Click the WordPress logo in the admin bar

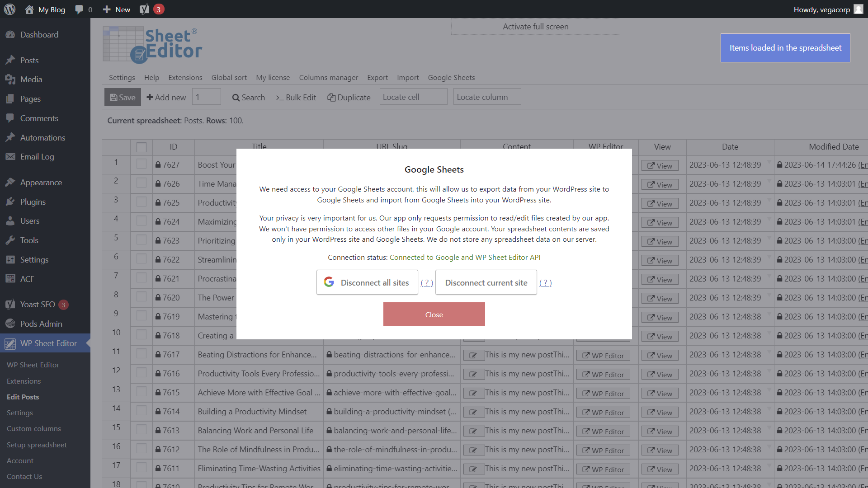point(9,9)
